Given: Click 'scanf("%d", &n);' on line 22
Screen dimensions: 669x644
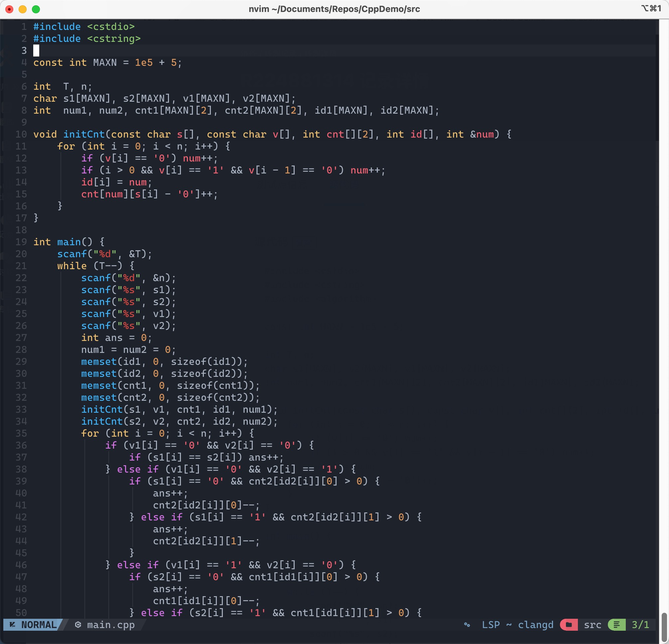Looking at the screenshot, I should 128,278.
